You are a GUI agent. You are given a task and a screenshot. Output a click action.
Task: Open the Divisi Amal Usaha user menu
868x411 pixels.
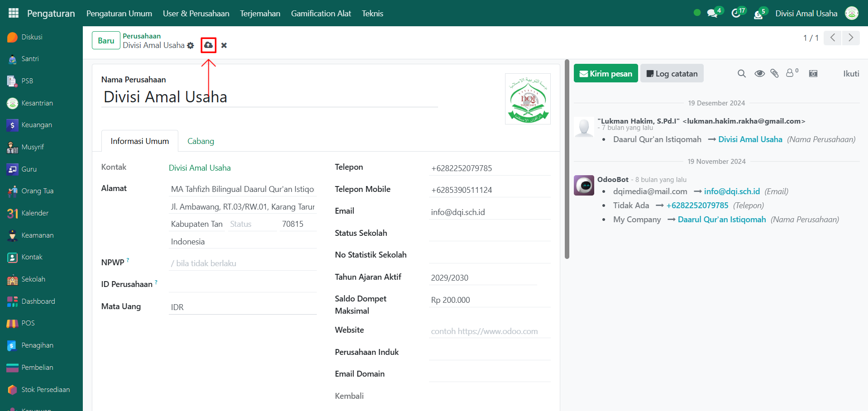coord(806,14)
